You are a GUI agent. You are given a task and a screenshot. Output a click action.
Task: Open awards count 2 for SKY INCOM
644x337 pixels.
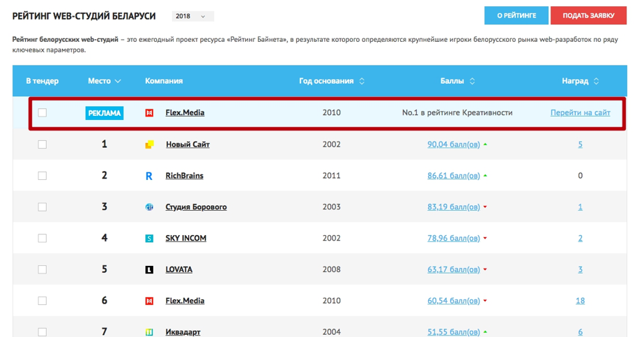581,238
